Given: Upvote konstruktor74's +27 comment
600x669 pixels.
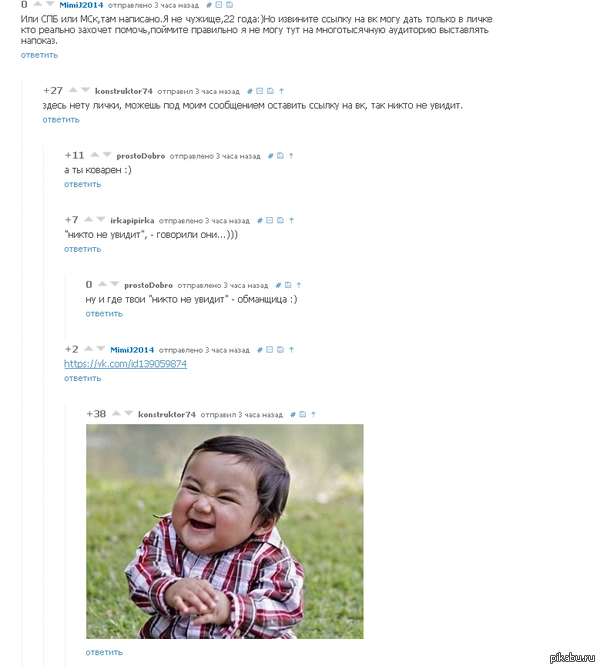Looking at the screenshot, I should [73, 90].
